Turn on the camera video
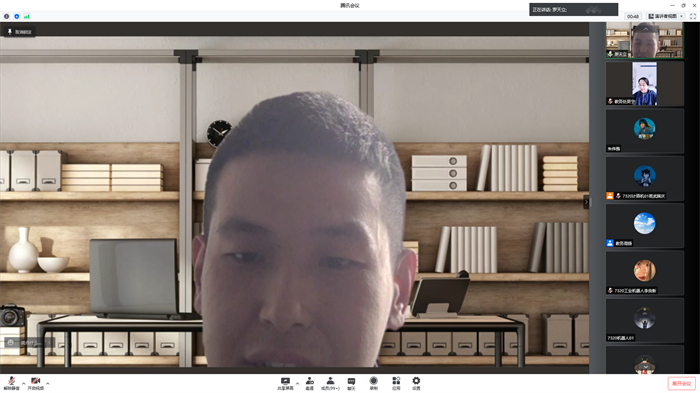700x393 pixels. click(36, 383)
